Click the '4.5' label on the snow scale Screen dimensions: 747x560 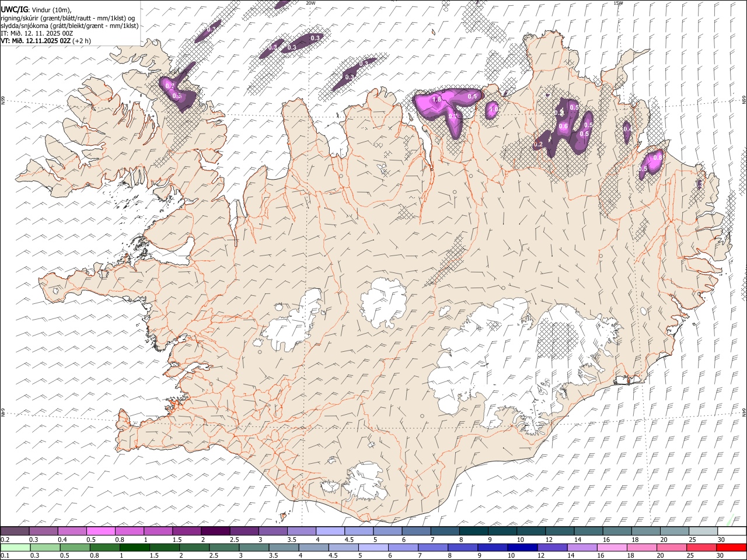click(x=349, y=540)
